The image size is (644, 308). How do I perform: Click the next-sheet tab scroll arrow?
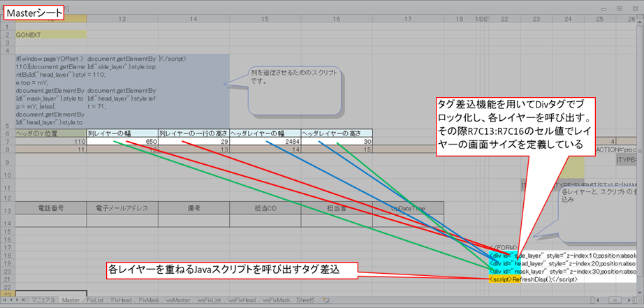click(x=16, y=300)
